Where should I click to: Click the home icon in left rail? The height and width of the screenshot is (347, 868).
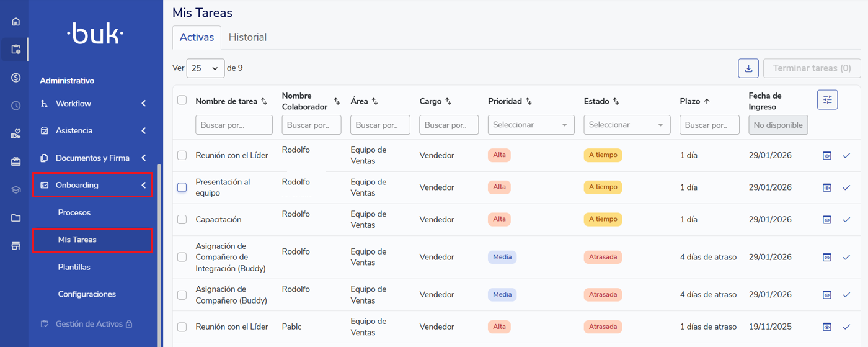[15, 22]
